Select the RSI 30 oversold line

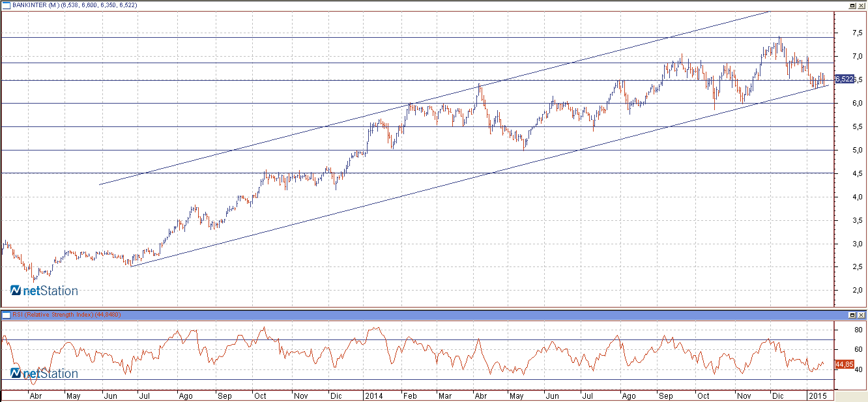coord(417,380)
